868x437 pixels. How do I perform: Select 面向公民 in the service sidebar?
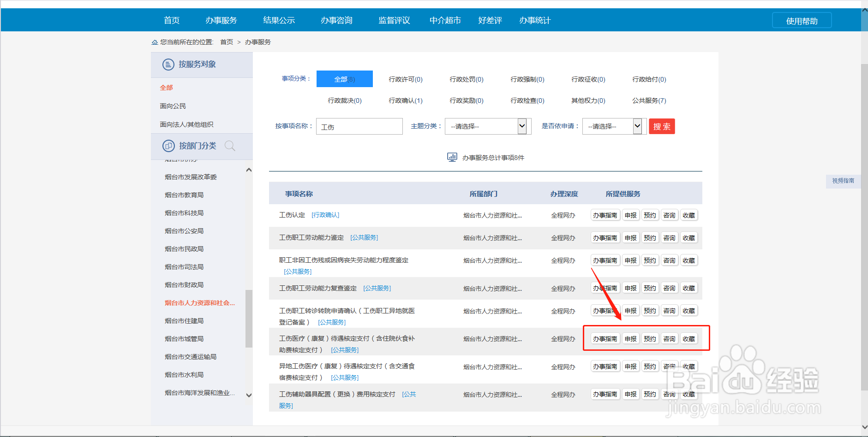[173, 106]
